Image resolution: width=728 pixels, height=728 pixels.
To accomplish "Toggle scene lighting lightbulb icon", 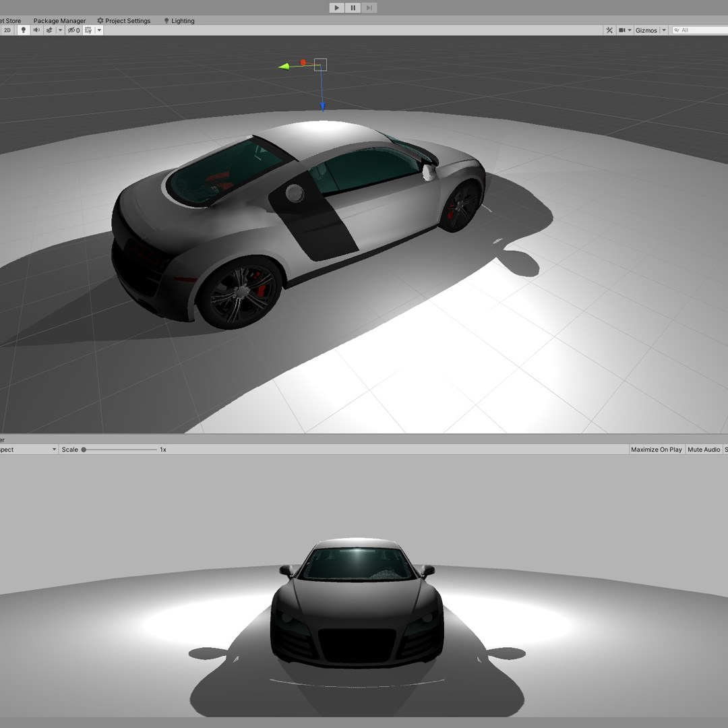I will tap(24, 30).
